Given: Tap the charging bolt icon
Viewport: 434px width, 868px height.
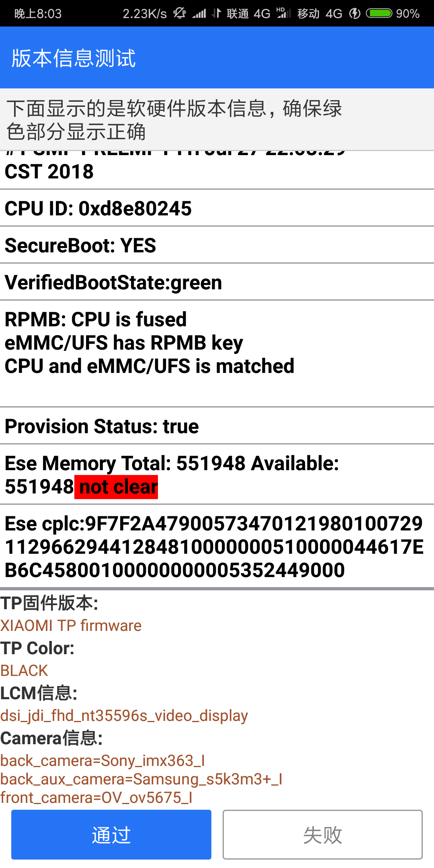Looking at the screenshot, I should 354,14.
